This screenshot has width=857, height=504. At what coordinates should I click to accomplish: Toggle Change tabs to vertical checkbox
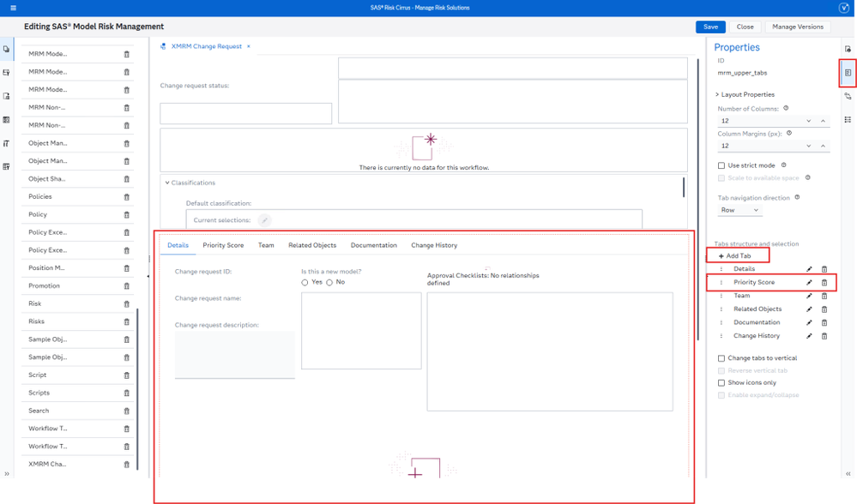pos(721,358)
